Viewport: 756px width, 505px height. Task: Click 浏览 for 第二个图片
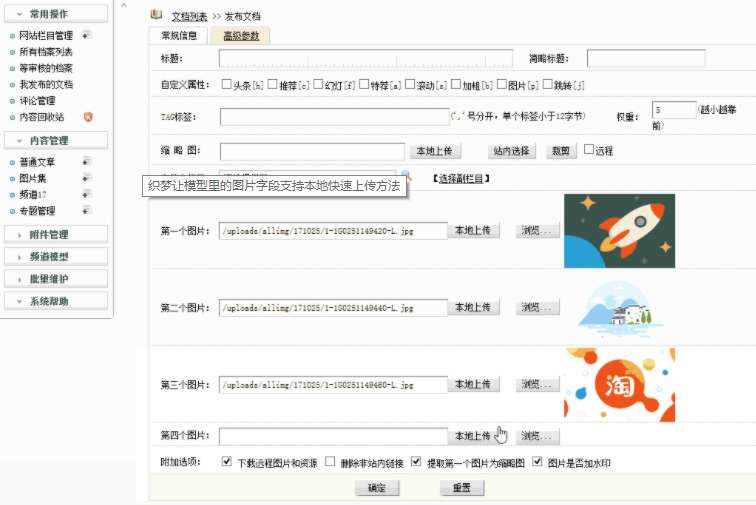[537, 307]
